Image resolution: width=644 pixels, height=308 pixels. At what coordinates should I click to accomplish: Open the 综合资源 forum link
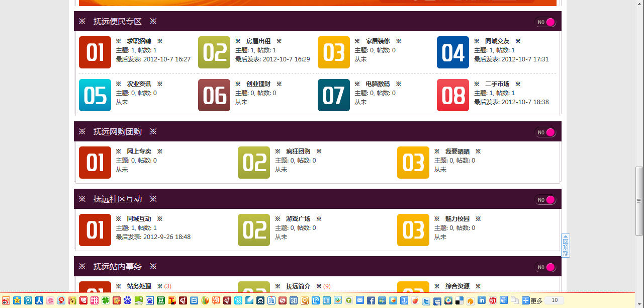tap(457, 286)
